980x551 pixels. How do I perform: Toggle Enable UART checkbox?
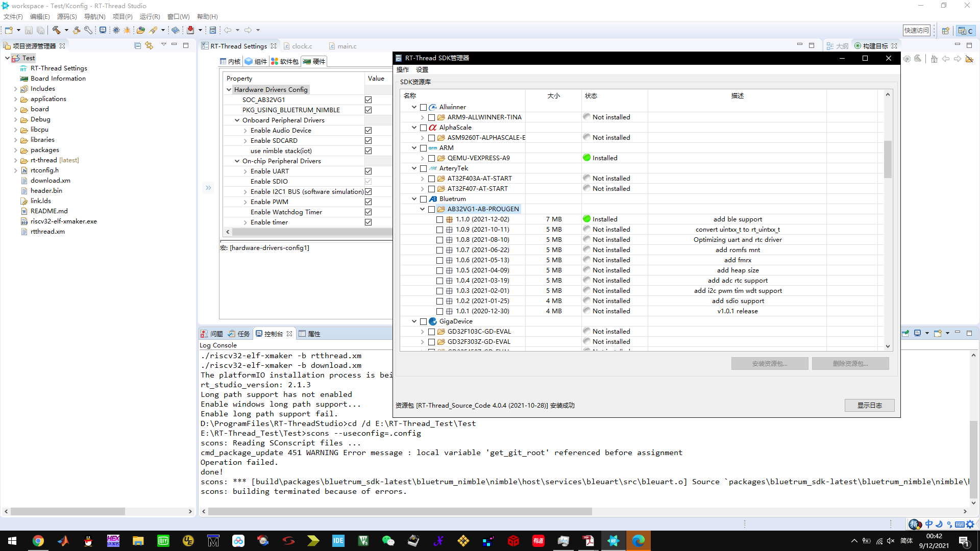click(x=368, y=171)
